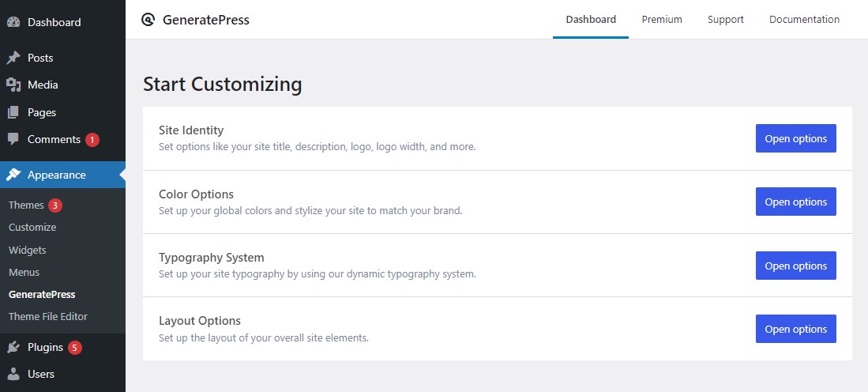Click the Start Customizing heading
This screenshot has width=868, height=392.
(223, 85)
